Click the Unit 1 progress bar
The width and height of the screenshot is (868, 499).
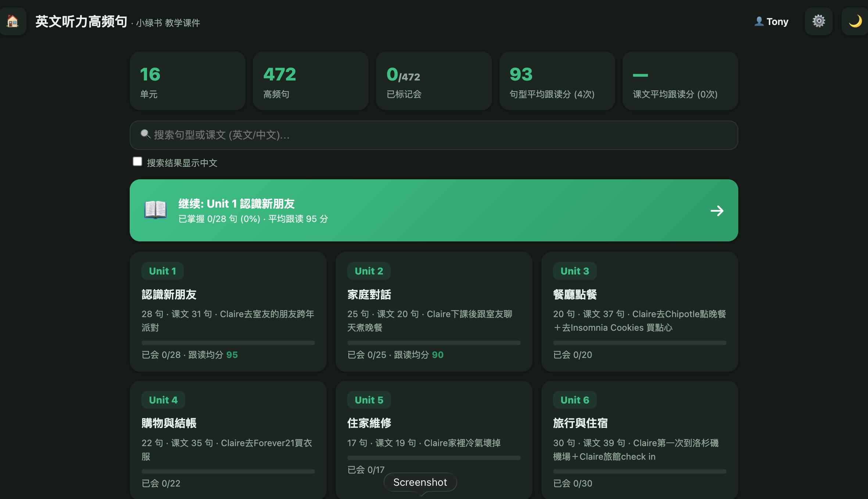pos(228,343)
